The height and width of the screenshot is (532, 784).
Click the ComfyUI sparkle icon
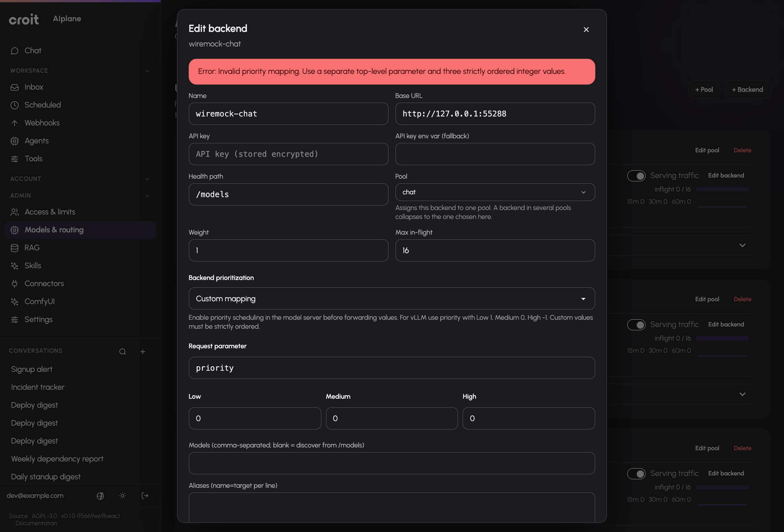(14, 301)
